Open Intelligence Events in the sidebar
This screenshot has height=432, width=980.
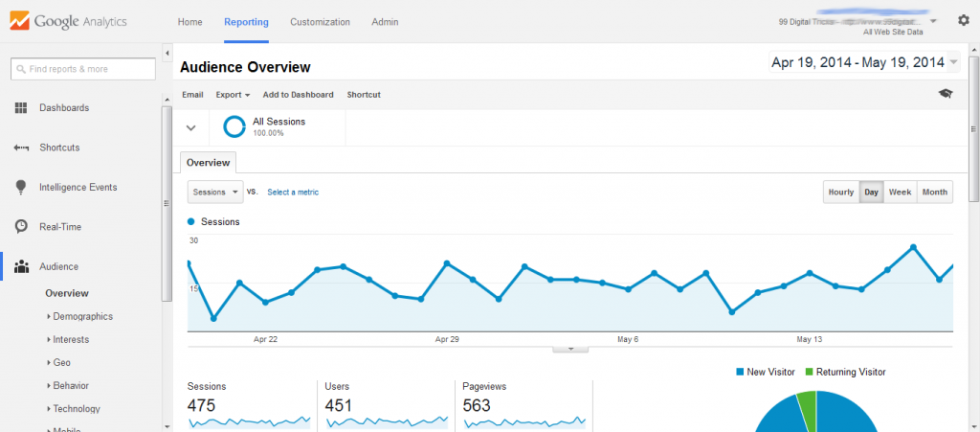[78, 187]
